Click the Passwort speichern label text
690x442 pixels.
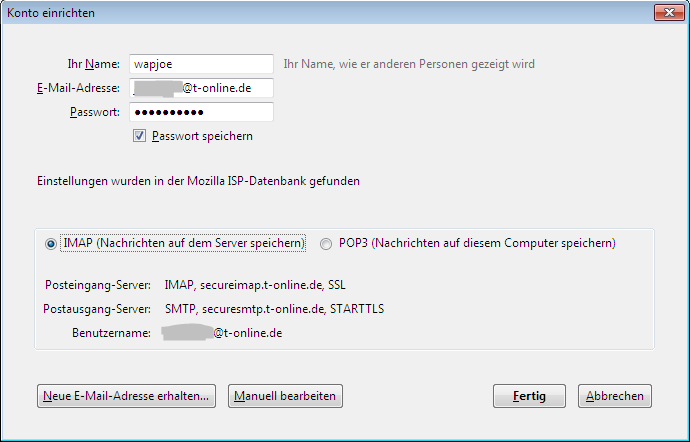202,136
